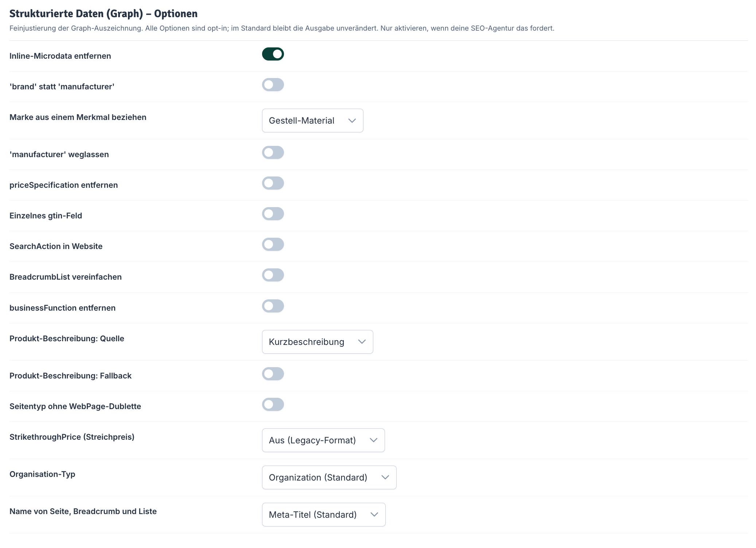Enable SearchAction in Website toggle
The height and width of the screenshot is (548, 756).
[273, 244]
